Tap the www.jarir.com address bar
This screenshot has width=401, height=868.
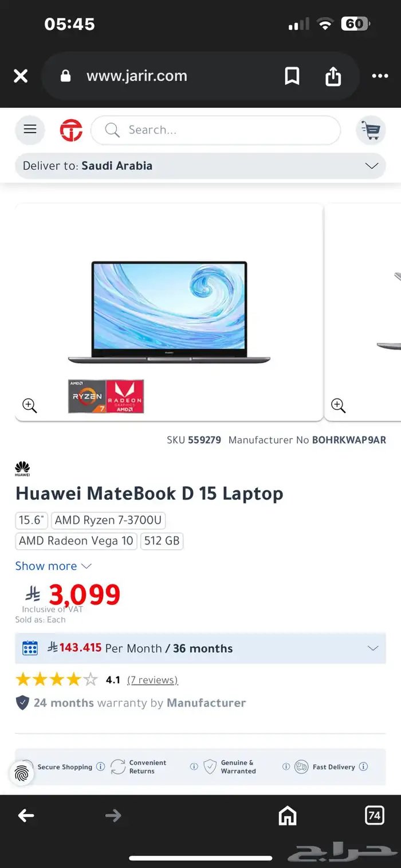pos(137,76)
